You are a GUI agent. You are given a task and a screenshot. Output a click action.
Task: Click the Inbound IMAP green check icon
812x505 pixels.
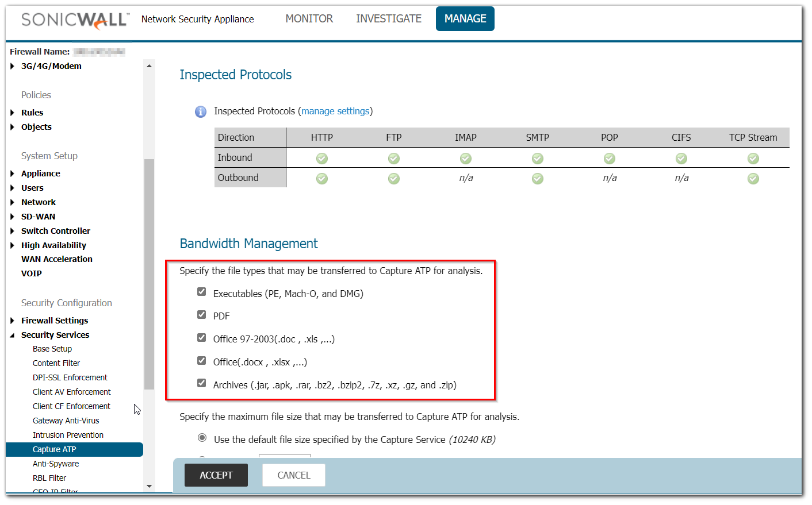coord(466,158)
